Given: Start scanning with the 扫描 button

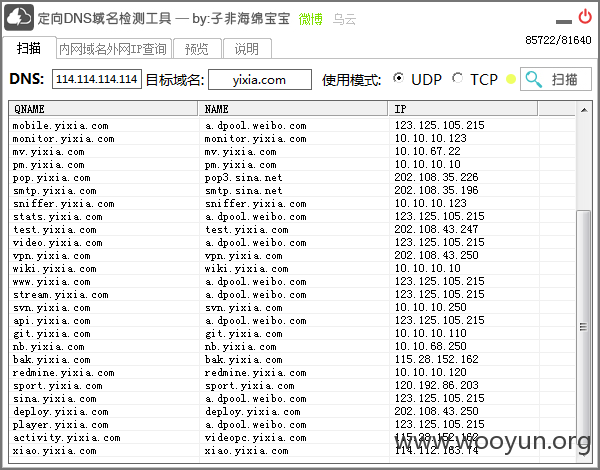Looking at the screenshot, I should (x=556, y=79).
